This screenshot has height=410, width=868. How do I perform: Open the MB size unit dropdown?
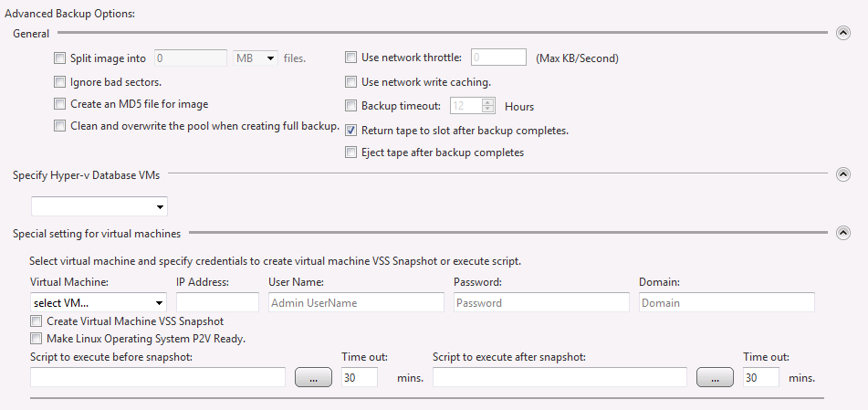coord(256,58)
